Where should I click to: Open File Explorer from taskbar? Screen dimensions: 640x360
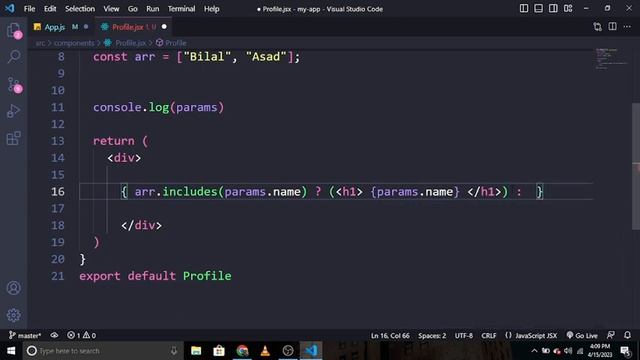click(196, 351)
